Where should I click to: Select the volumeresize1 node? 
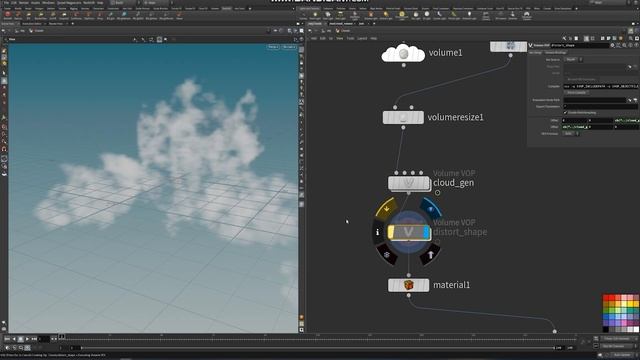click(x=403, y=118)
